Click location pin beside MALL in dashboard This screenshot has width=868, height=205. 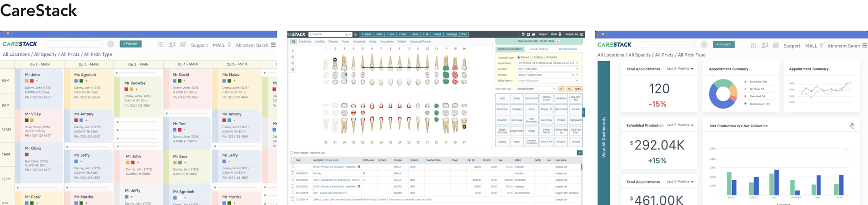(821, 45)
